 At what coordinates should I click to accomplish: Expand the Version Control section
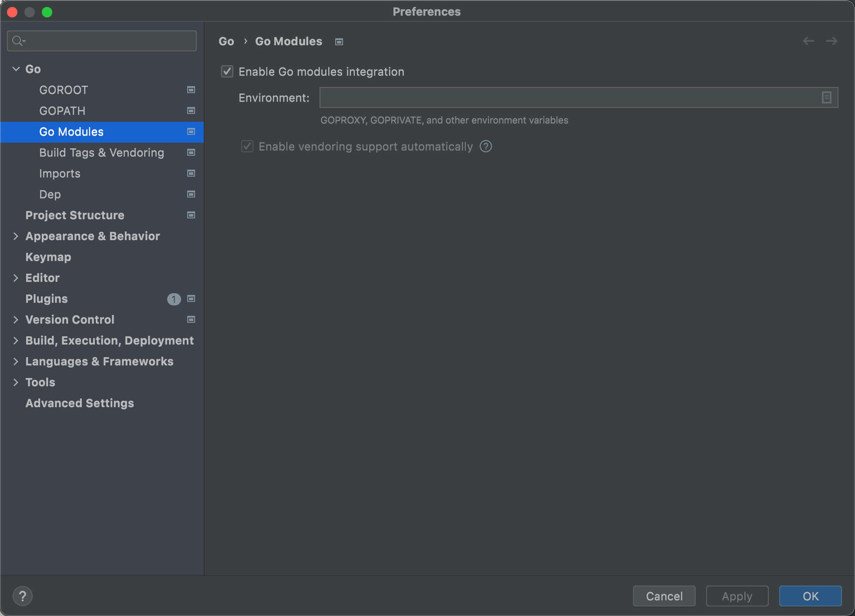click(16, 320)
